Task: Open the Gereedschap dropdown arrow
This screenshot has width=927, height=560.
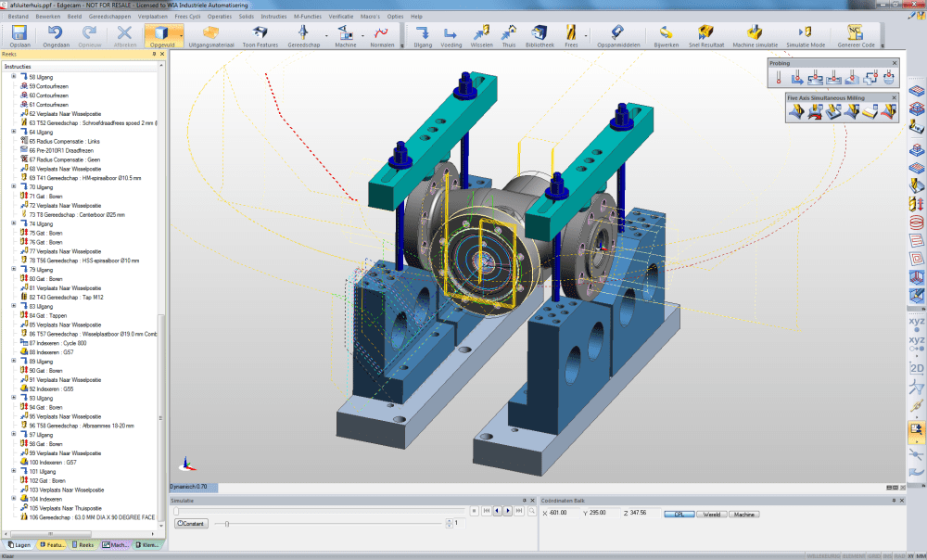Action: 325,36
